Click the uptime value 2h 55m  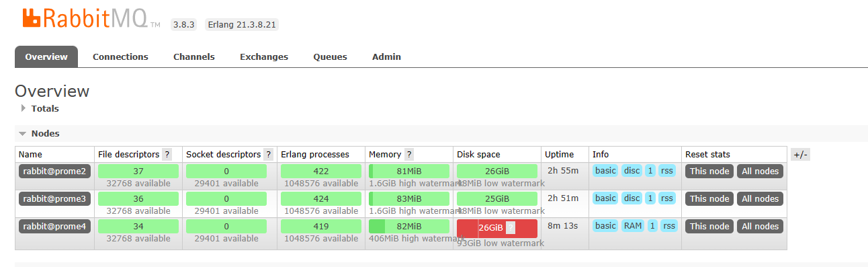[563, 170]
